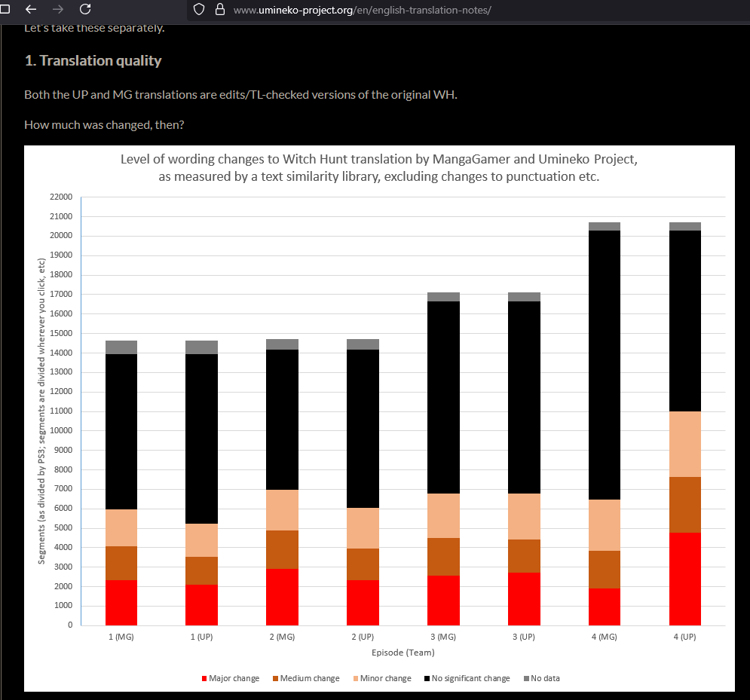750x700 pixels.
Task: Click the black segment of the 4 (MG) bar
Action: pos(604,365)
